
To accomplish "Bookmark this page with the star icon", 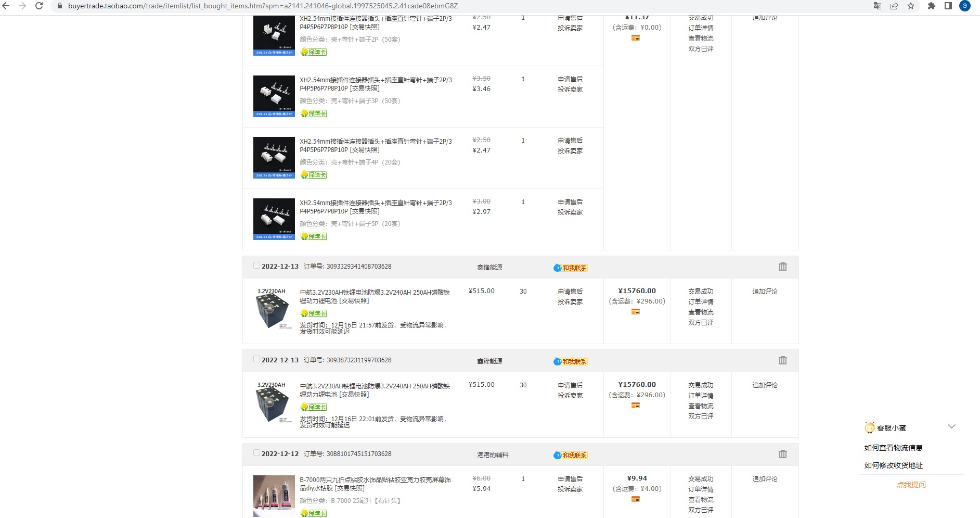I will 911,6.
